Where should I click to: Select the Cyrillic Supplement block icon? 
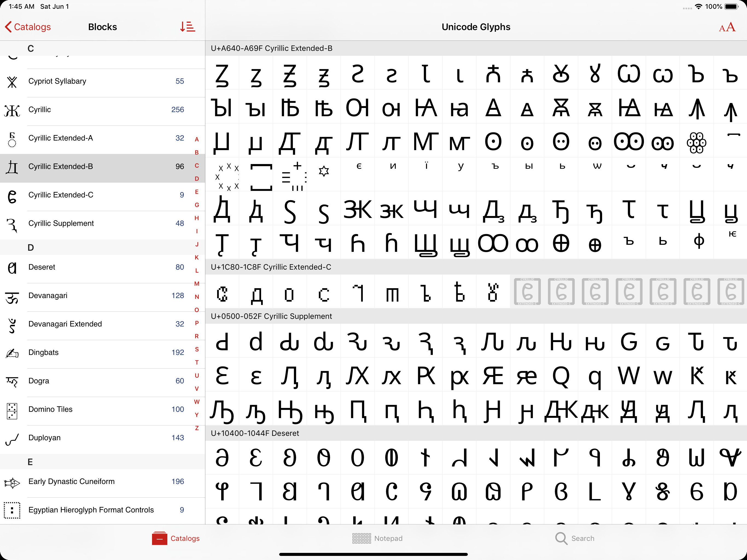click(x=12, y=225)
